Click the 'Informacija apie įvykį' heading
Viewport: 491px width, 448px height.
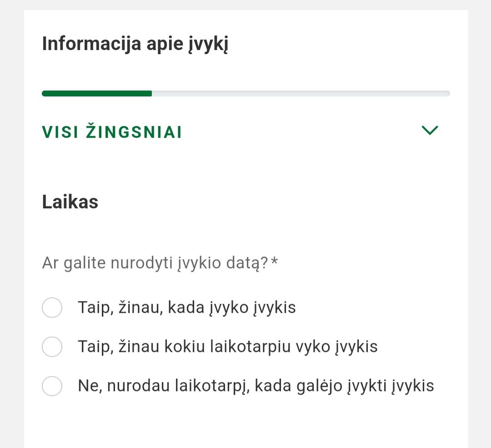135,45
